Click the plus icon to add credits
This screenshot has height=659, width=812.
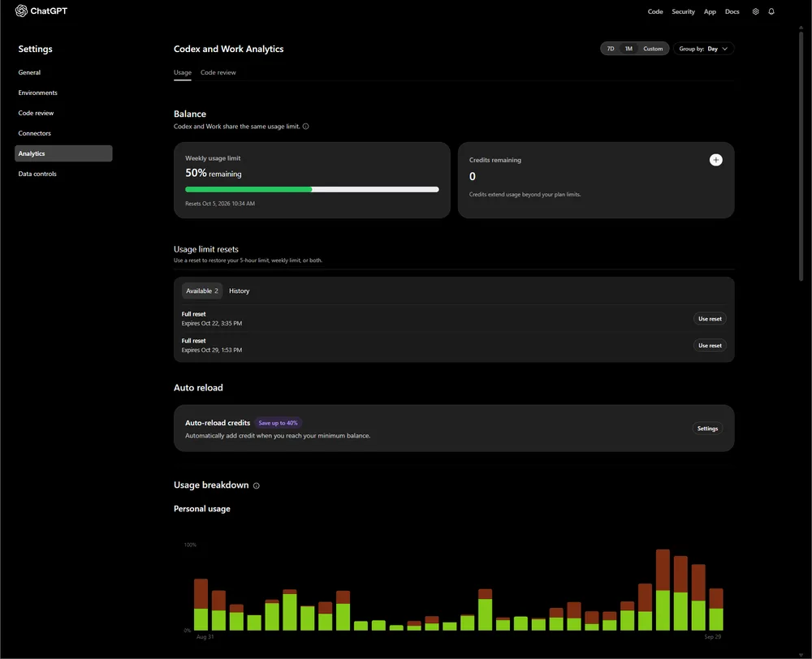[715, 160]
